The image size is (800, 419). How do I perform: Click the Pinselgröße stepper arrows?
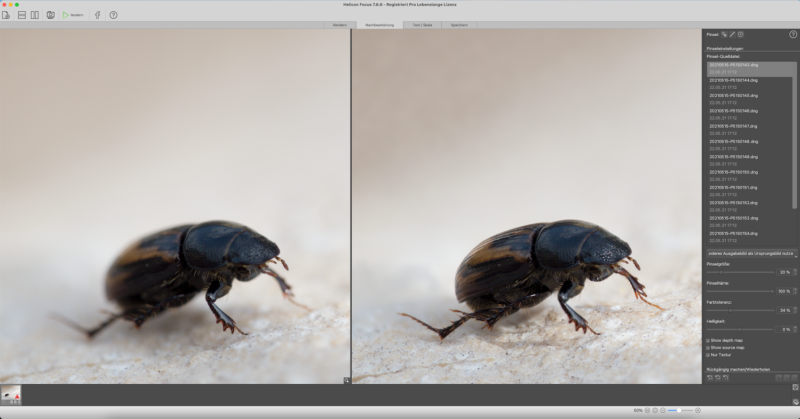coord(795,273)
